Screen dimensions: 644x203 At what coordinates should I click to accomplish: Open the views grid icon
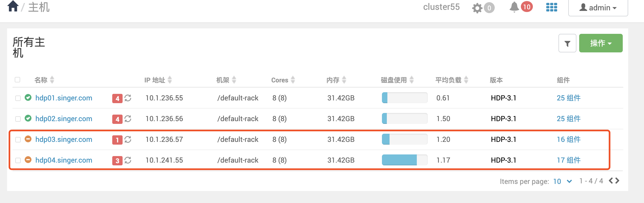tap(552, 7)
